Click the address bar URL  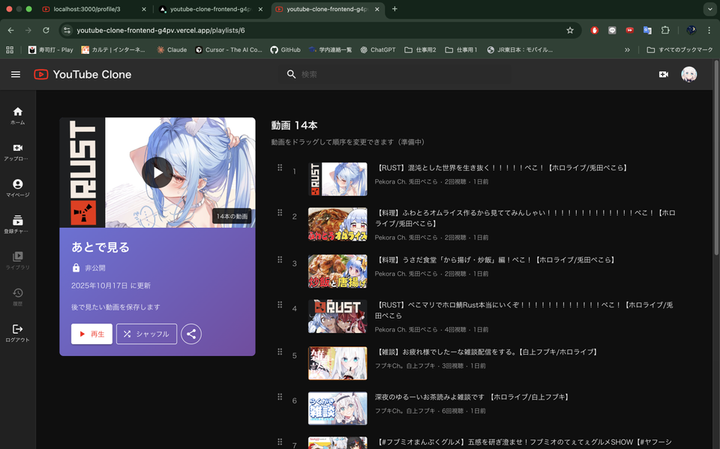pos(161,30)
